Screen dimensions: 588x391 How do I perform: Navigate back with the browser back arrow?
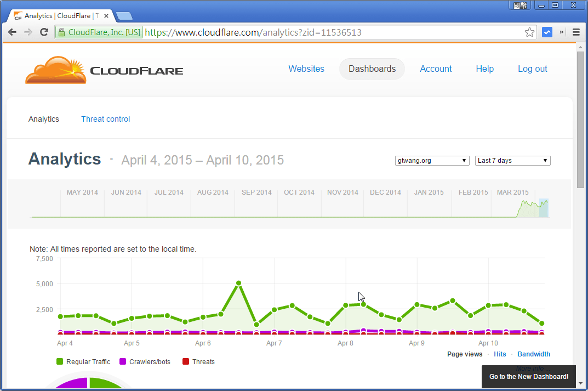click(12, 32)
